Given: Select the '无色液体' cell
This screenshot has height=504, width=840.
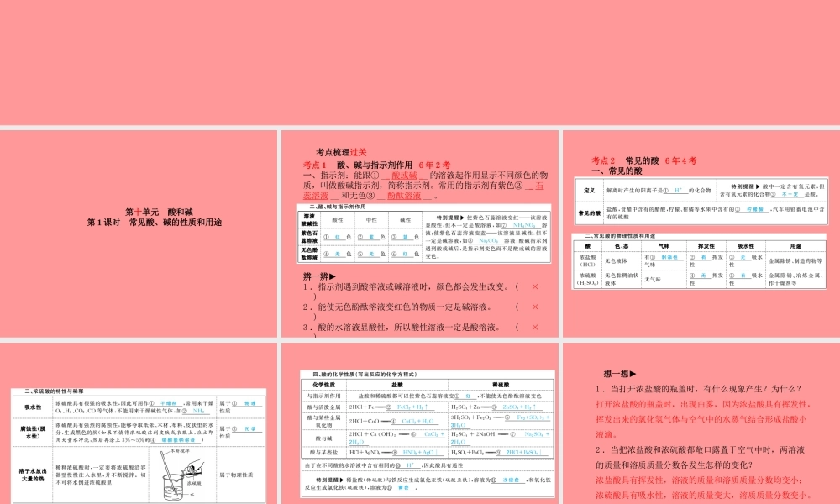Looking at the screenshot, I should tap(616, 261).
